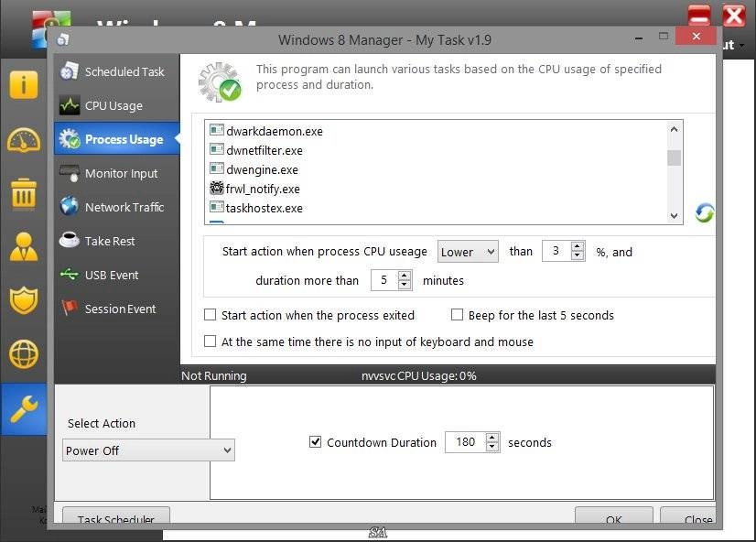Open the Customization user icon in main sidebar
The width and height of the screenshot is (756, 542).
point(23,247)
